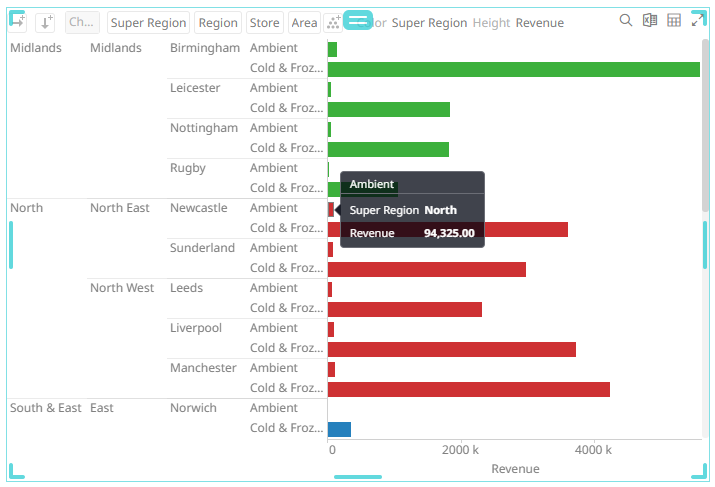Screen dimensions: 715x487
Task: Click the Norwich Cold & Frozen blue bar
Action: click(x=339, y=428)
